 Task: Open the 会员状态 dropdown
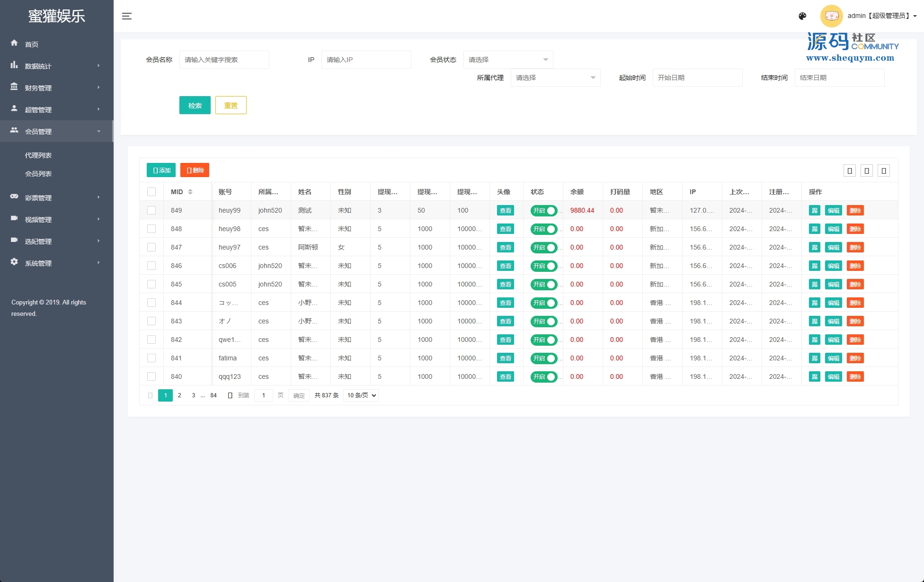[x=508, y=60]
